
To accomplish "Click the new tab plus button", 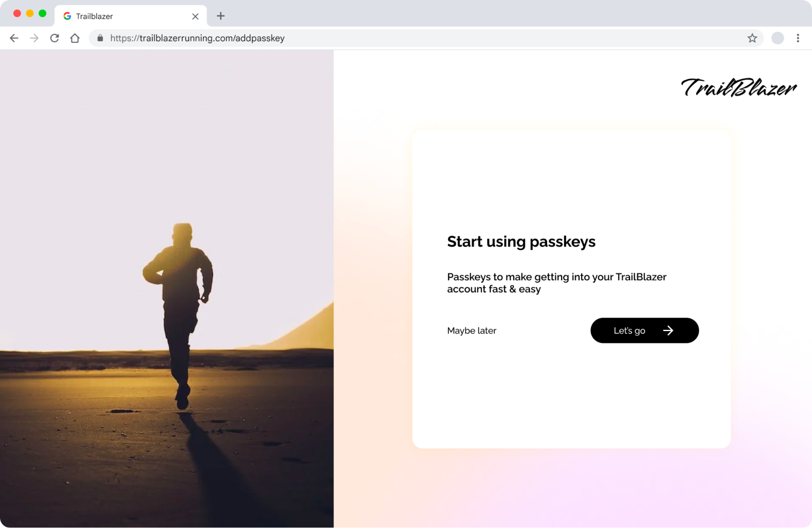I will click(221, 16).
